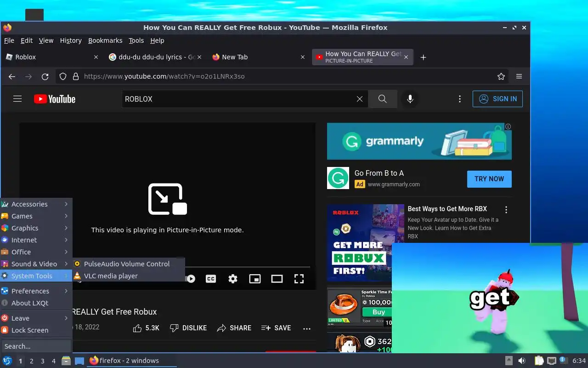Clear the YouTube search box text
The image size is (588, 368).
point(360,99)
